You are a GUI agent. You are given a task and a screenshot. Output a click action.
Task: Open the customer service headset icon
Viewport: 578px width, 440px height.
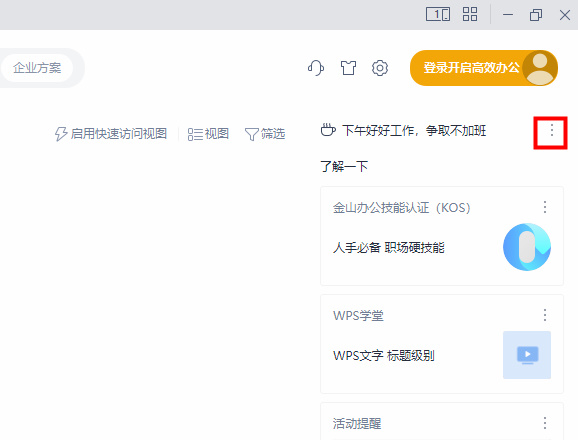point(316,68)
